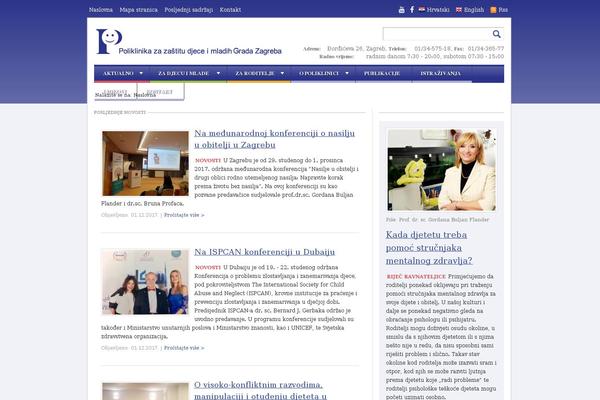Switch language to English
The width and height of the screenshot is (600, 400).
point(474,10)
